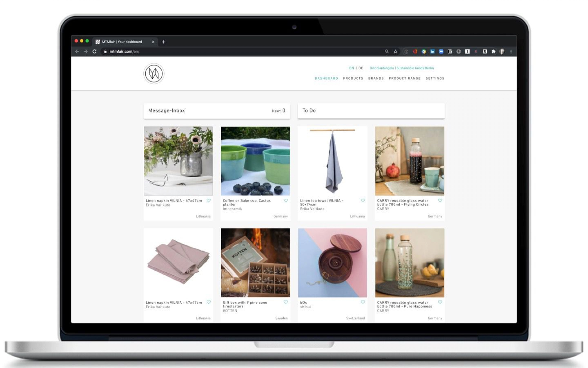The width and height of the screenshot is (588, 368).
Task: Bookmark this page with the star icon
Action: click(x=395, y=51)
